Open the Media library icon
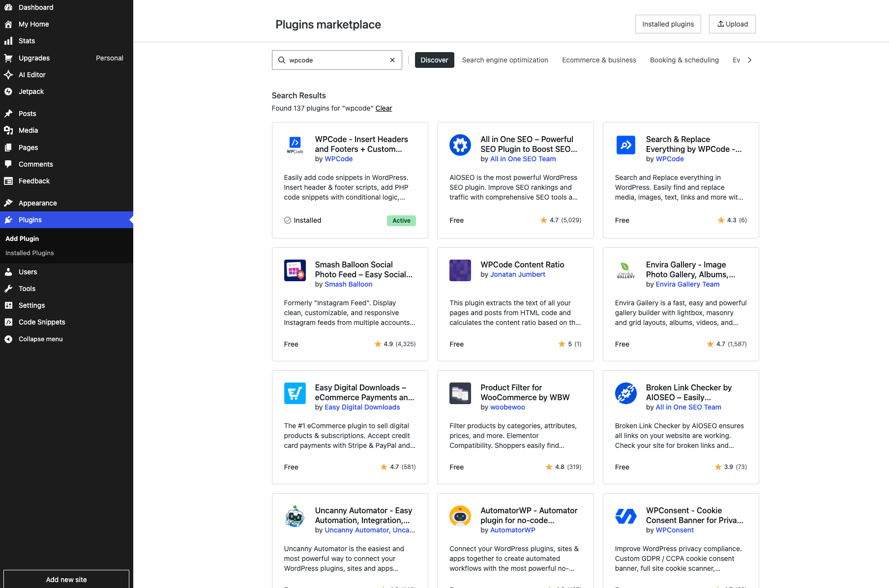 [x=8, y=130]
